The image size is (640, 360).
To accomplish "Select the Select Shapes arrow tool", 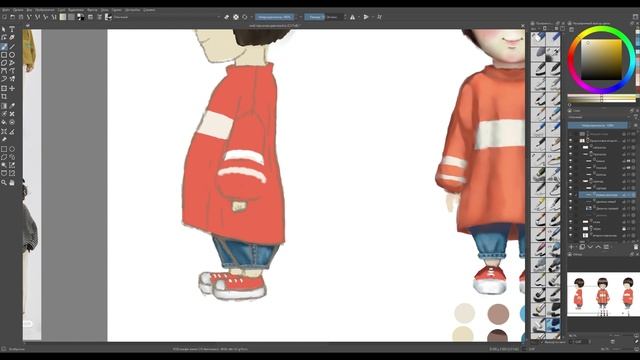I will (4, 29).
